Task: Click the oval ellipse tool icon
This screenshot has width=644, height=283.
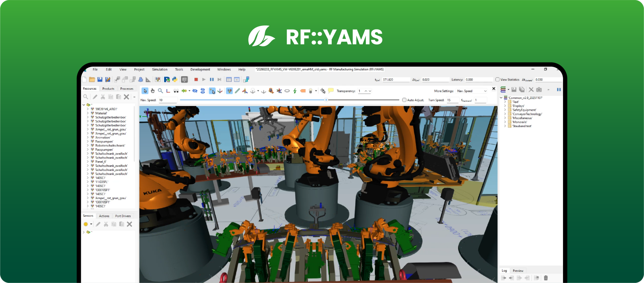Action: click(287, 91)
